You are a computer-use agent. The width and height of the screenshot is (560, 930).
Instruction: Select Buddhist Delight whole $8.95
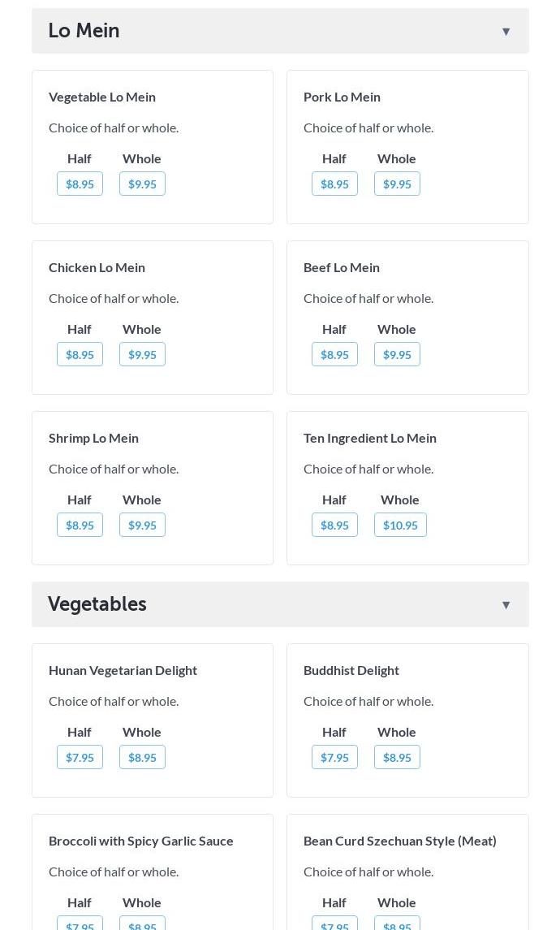pyautogui.click(x=397, y=758)
